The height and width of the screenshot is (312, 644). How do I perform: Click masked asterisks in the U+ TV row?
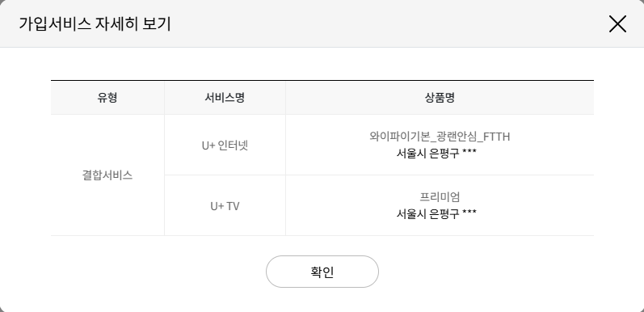[469, 213]
